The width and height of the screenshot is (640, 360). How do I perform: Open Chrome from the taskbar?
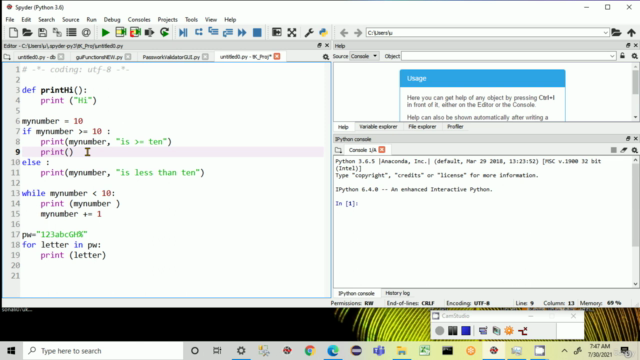(310, 351)
